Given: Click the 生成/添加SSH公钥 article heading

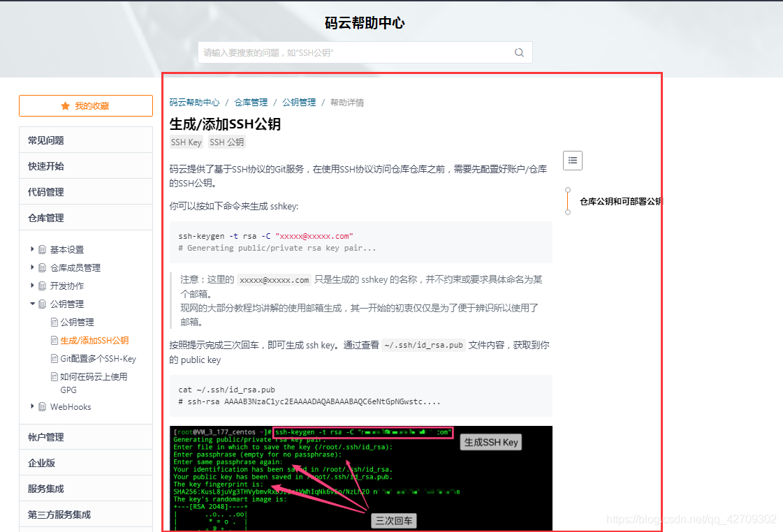Looking at the screenshot, I should tap(225, 124).
